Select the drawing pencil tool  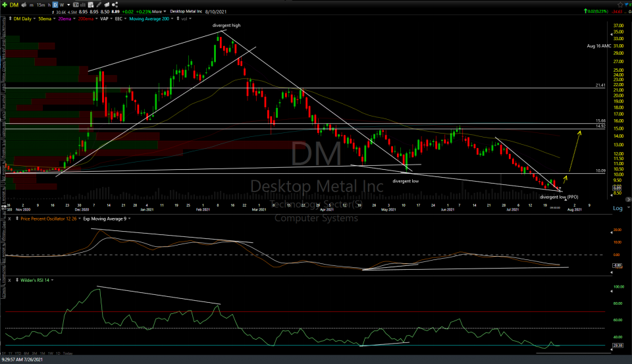(x=99, y=5)
